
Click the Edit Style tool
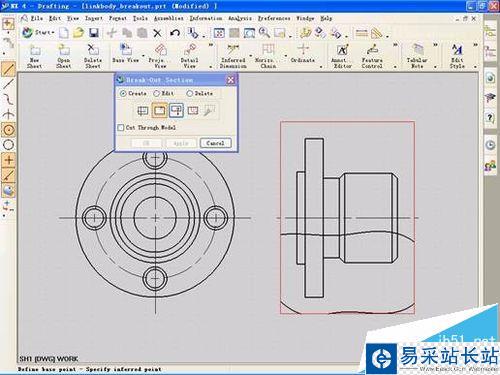pos(457,57)
